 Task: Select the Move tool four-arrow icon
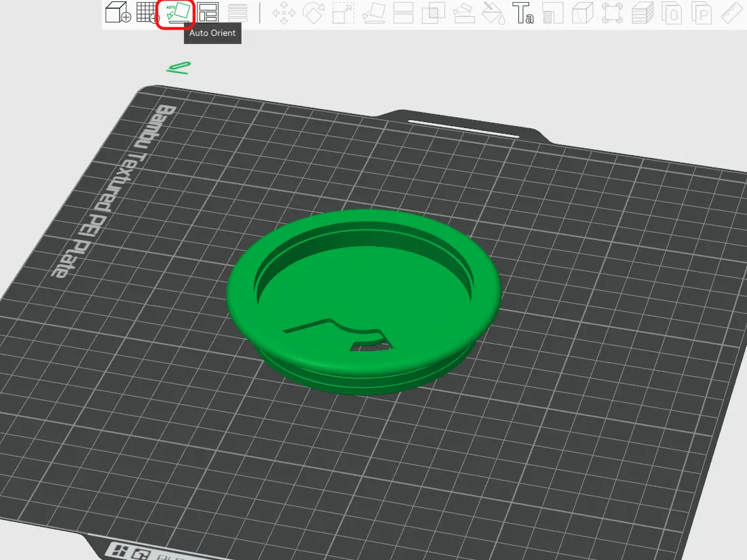tap(284, 13)
